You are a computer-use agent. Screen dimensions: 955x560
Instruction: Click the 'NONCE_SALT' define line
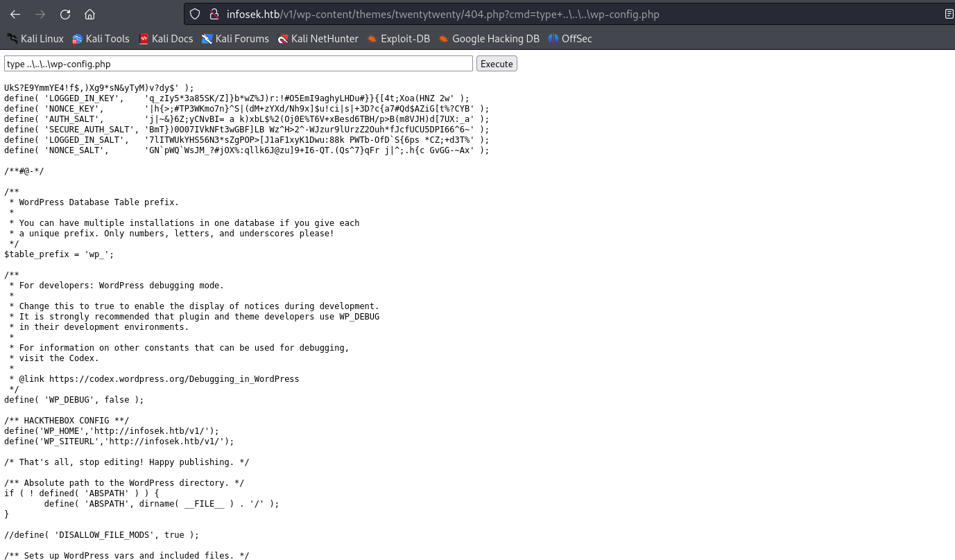point(247,150)
